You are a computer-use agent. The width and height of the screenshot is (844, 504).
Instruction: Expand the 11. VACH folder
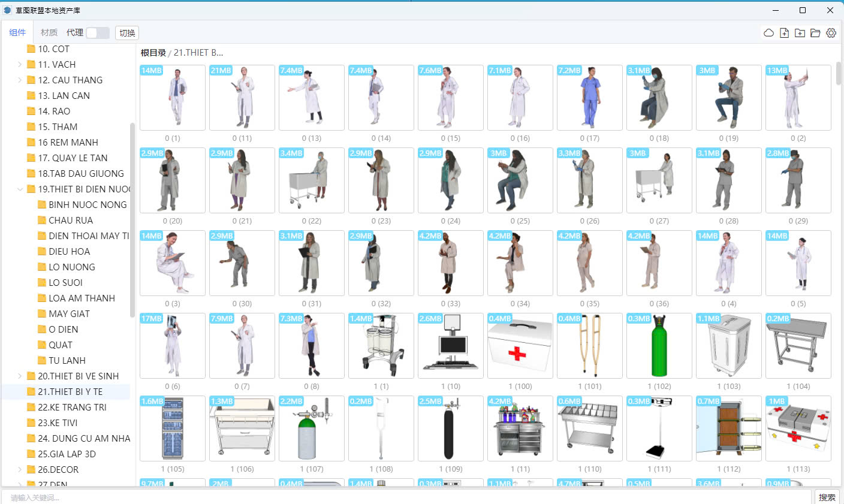[20, 65]
